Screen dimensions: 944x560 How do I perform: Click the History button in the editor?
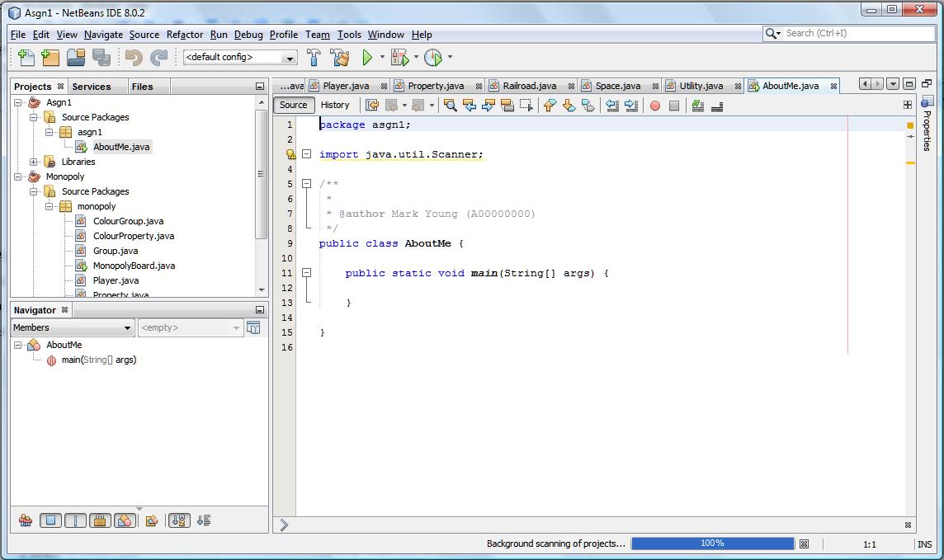pyautogui.click(x=336, y=105)
